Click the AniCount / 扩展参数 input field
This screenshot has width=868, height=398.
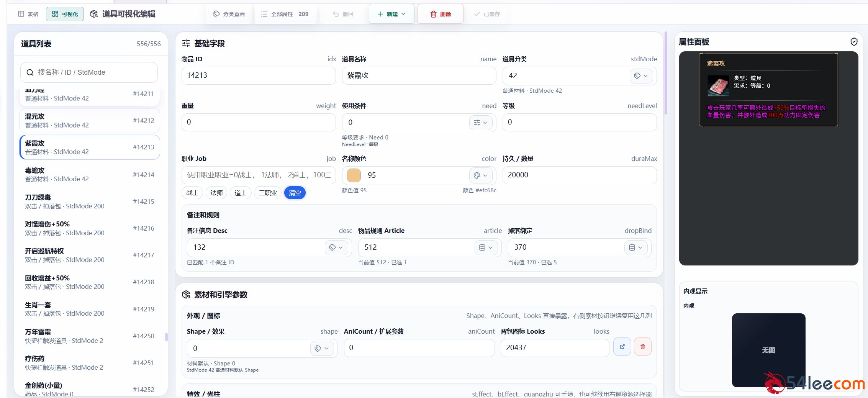419,348
